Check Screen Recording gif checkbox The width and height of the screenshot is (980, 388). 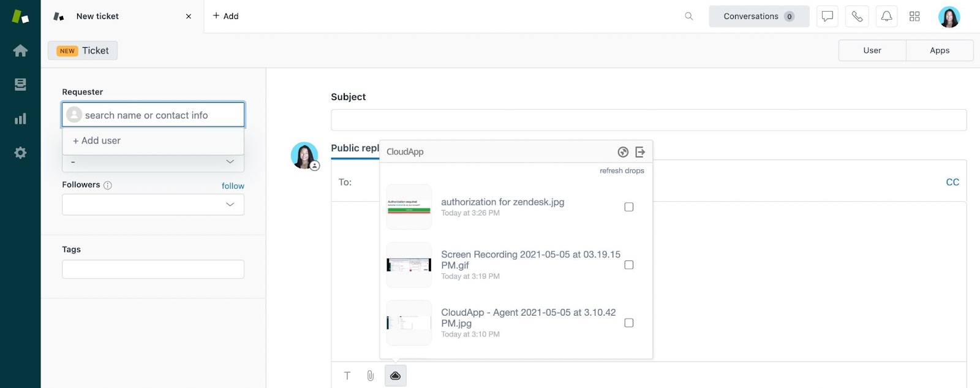(x=628, y=265)
